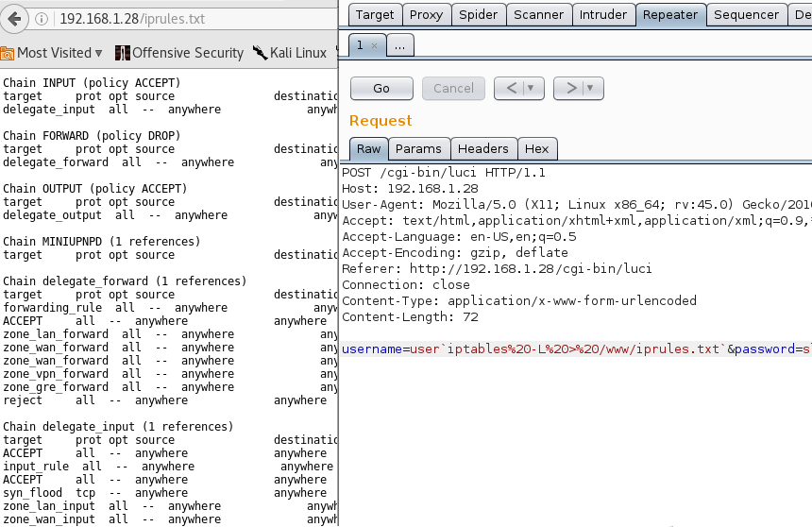This screenshot has height=527, width=812.
Task: Open the Intruder tab
Action: [x=602, y=14]
